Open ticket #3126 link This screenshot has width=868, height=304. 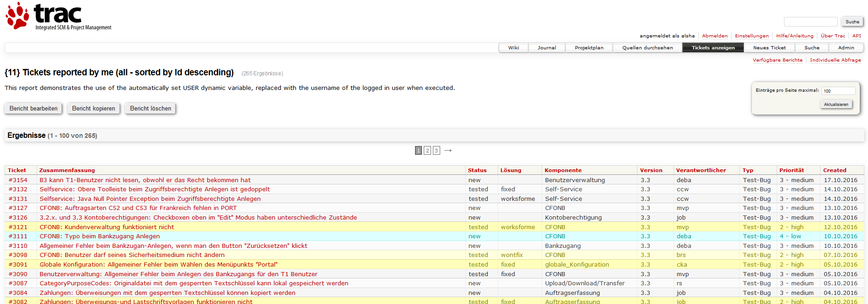tap(18, 218)
